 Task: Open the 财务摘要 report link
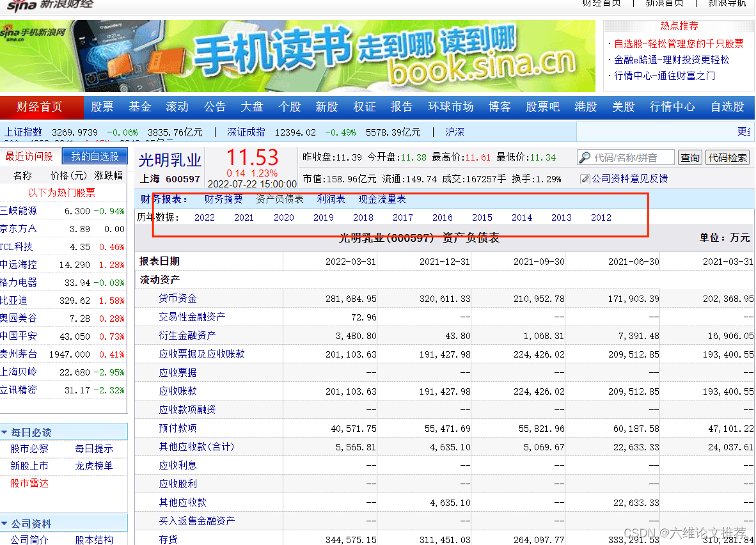[223, 199]
